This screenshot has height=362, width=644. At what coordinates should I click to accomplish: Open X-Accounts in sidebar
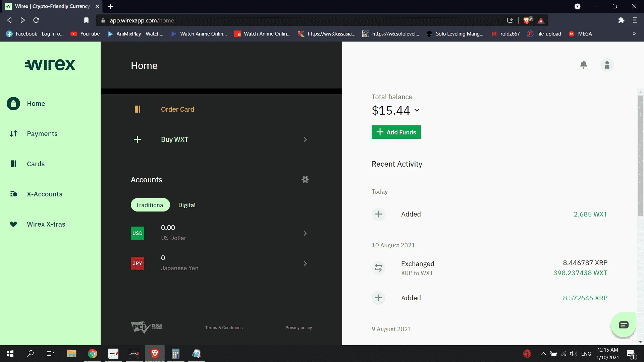coord(45,194)
